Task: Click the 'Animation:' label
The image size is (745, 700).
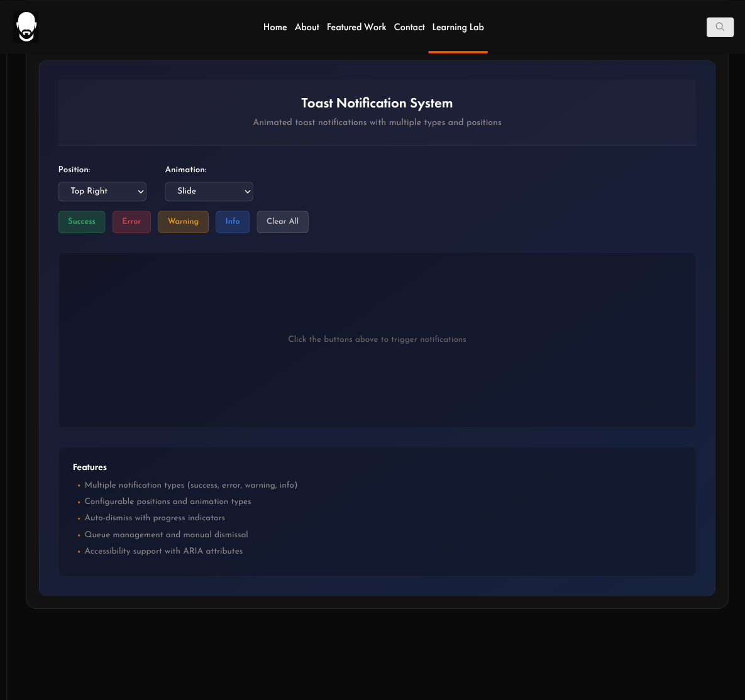Action: [185, 170]
